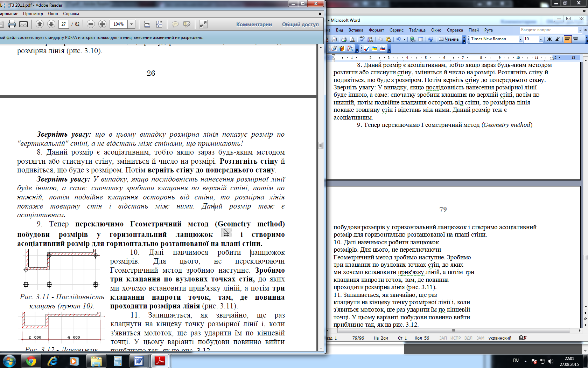Close the Reader document with the small x

[x=320, y=14]
